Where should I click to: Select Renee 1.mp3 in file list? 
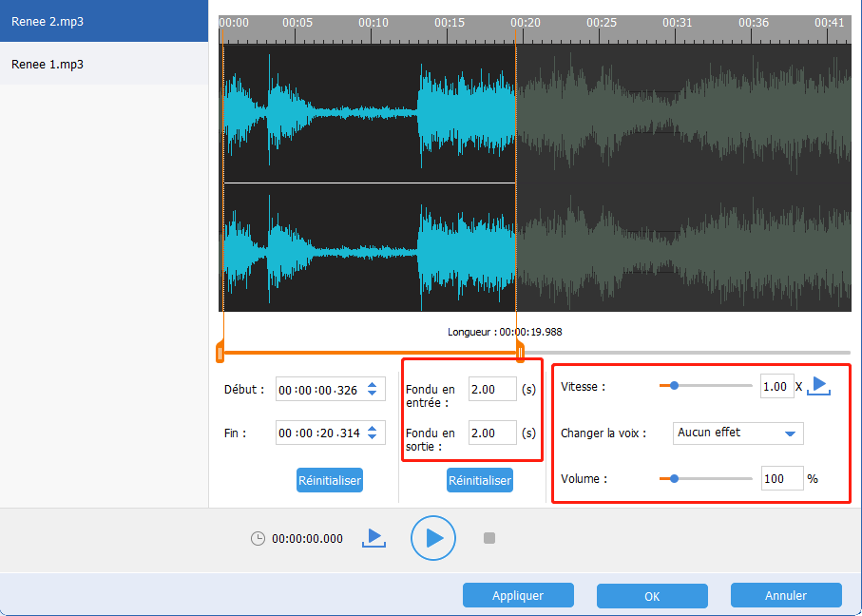point(104,64)
